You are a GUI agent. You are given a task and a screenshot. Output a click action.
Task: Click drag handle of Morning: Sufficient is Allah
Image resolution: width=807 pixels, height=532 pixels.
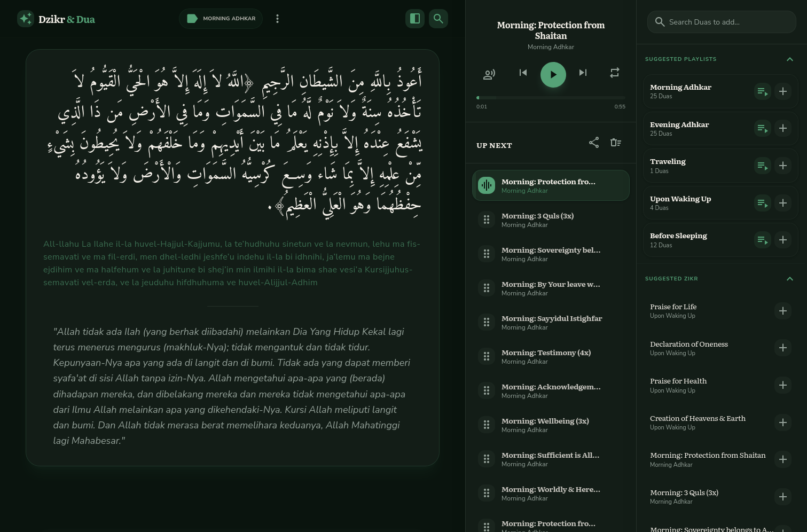487,459
